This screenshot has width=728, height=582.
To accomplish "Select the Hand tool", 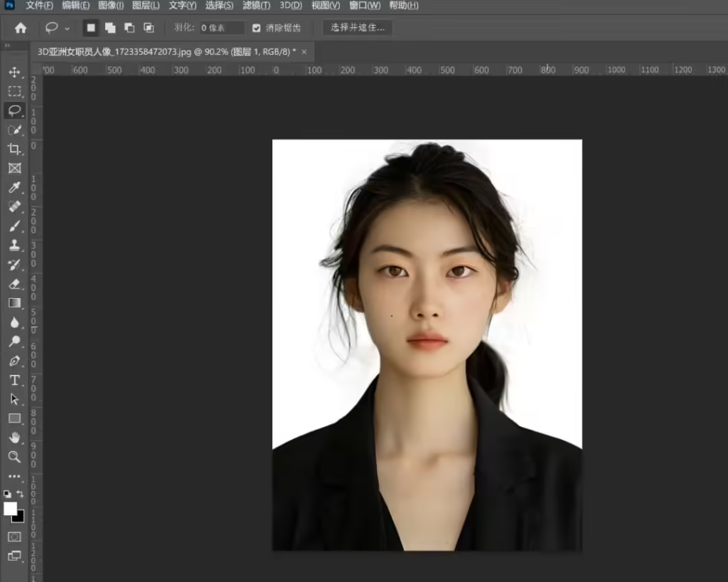I will click(x=14, y=438).
